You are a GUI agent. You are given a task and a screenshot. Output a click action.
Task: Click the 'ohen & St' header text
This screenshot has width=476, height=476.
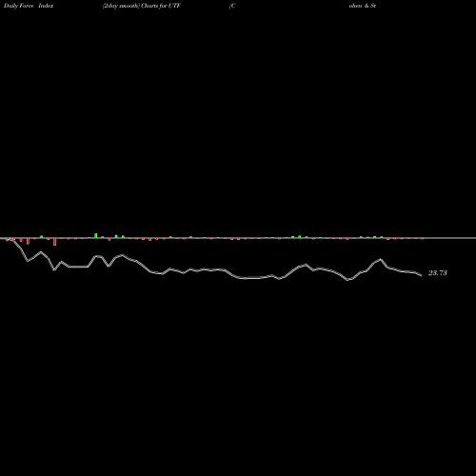(x=363, y=6)
